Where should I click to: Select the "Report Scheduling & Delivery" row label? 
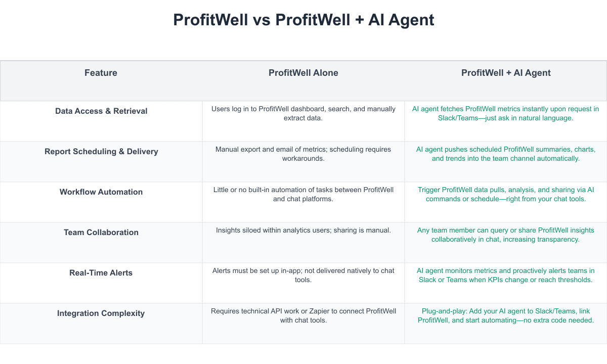[x=101, y=152]
